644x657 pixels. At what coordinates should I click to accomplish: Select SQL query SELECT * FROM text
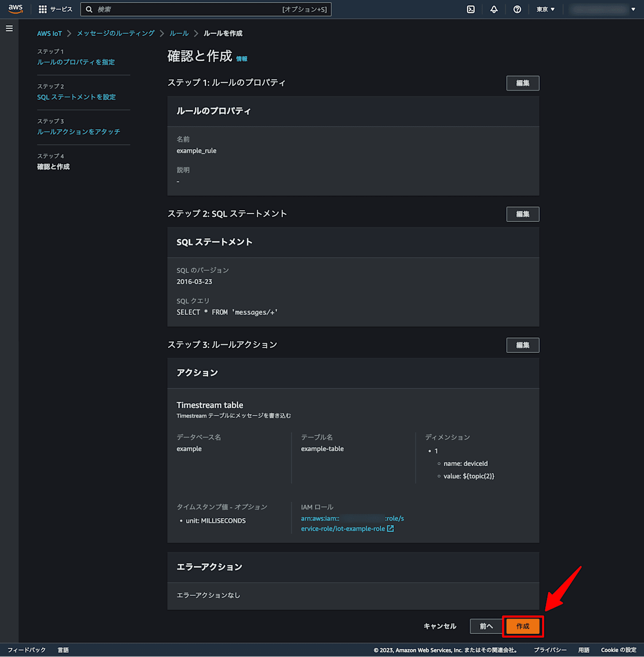(227, 312)
